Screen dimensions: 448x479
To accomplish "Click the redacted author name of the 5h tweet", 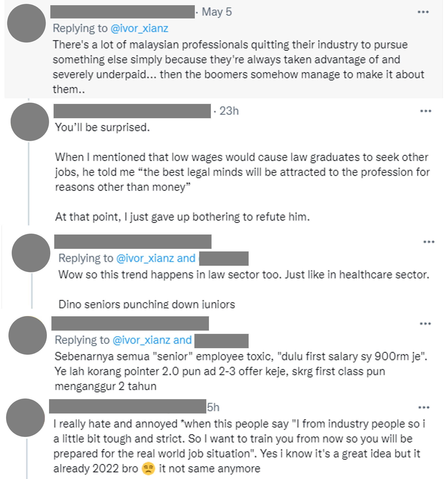I will point(128,406).
